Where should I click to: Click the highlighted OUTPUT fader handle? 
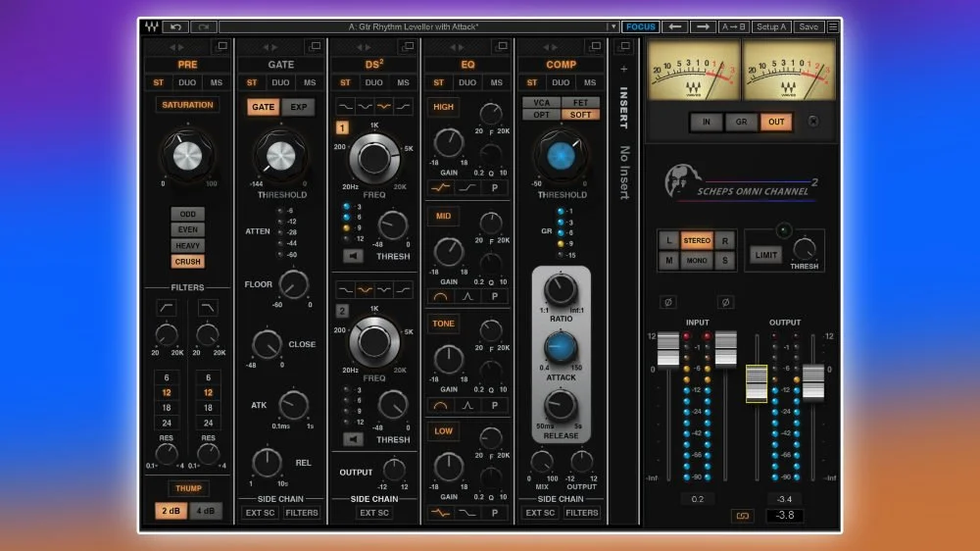[757, 383]
